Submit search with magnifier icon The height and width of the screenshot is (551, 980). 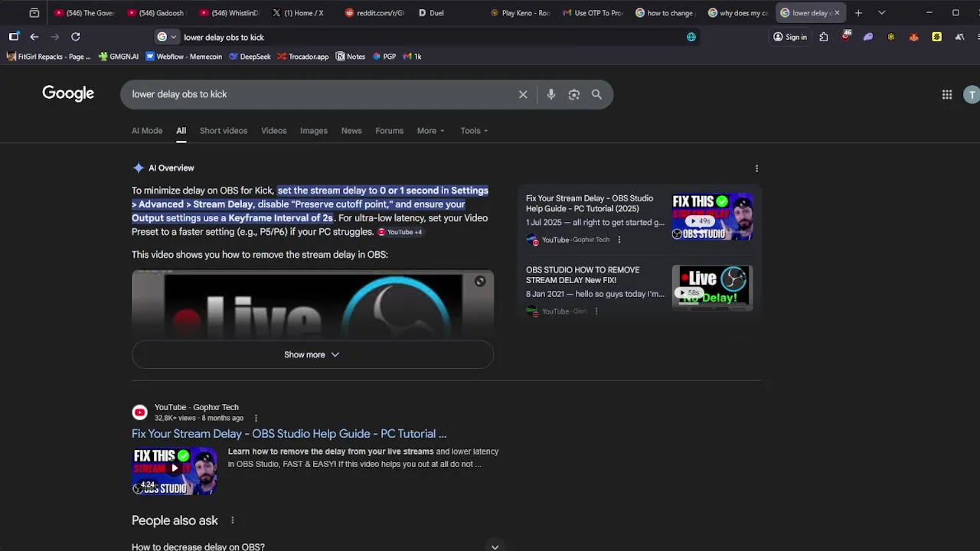point(596,94)
